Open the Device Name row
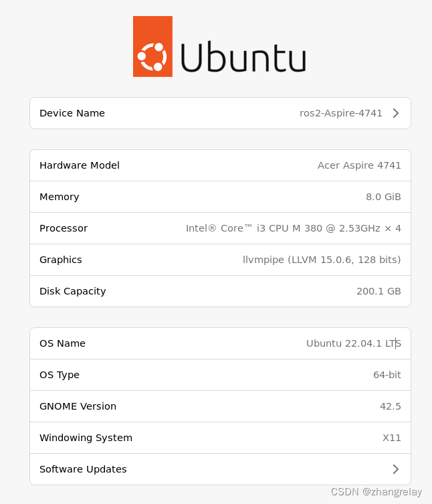432x504 pixels. pos(220,113)
